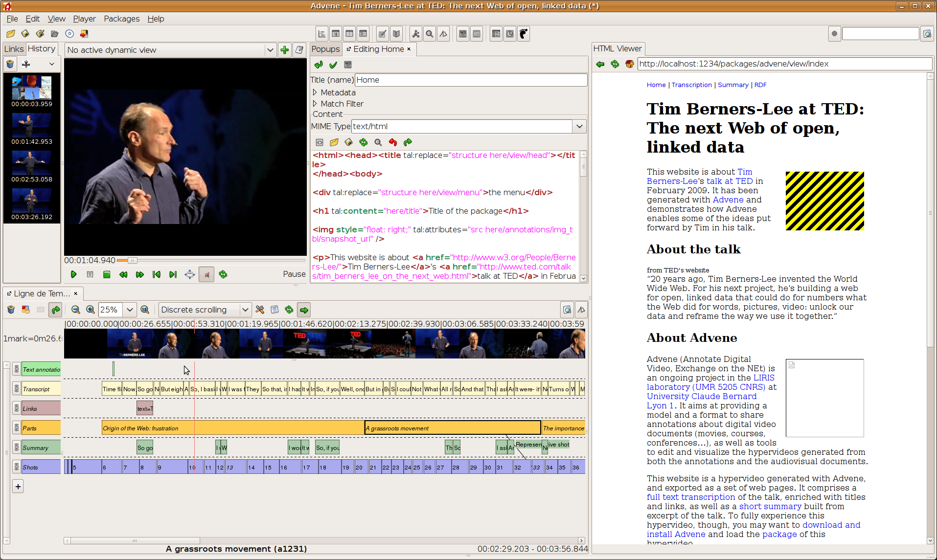Viewport: 937px width, 560px height.
Task: Toggle the audio mute button in player
Action: click(206, 275)
